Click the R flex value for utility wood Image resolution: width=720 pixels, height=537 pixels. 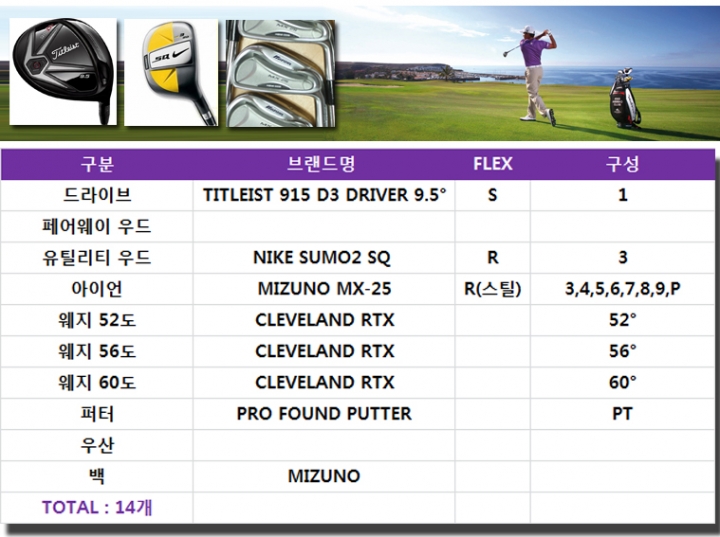[493, 258]
